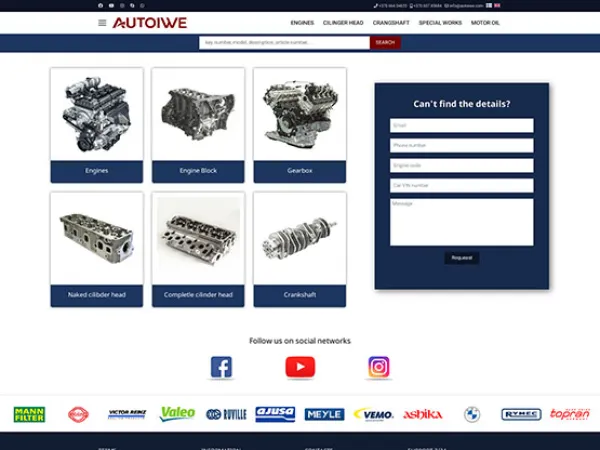The height and width of the screenshot is (450, 600).
Task: Open the CRANGSHAFT menu item
Action: click(391, 23)
